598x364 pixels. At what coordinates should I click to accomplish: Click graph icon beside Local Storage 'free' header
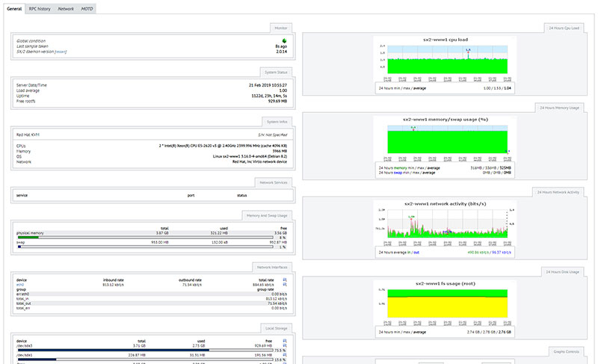tap(285, 341)
